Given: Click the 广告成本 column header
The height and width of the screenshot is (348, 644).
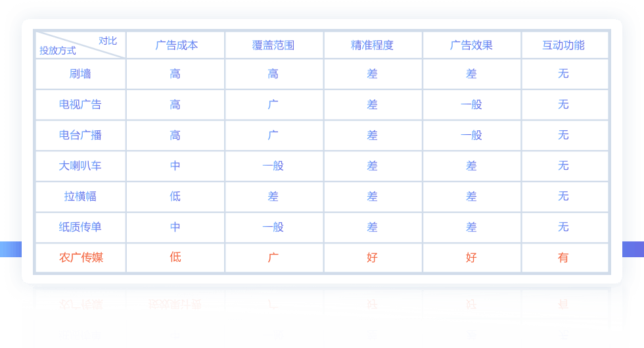Looking at the screenshot, I should tap(176, 45).
